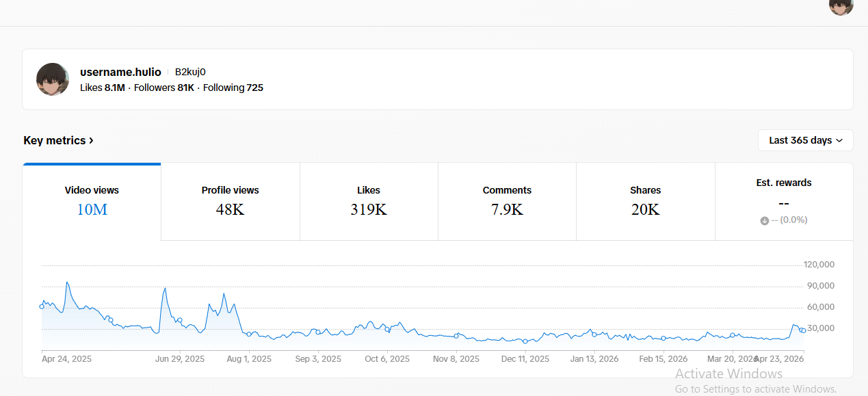
Task: Select the data point above Nov 8, 2025
Action: [456, 336]
